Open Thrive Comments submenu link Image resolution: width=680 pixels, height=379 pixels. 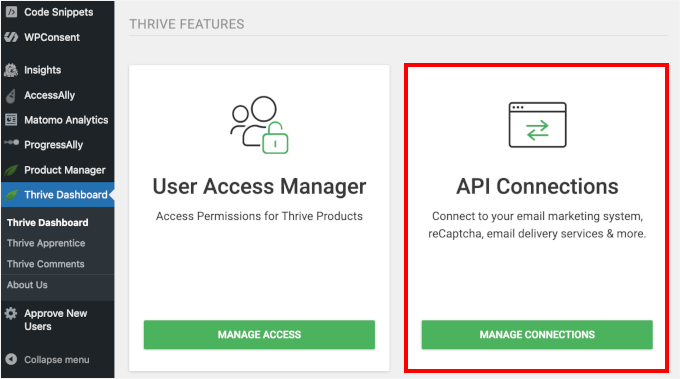click(x=46, y=264)
